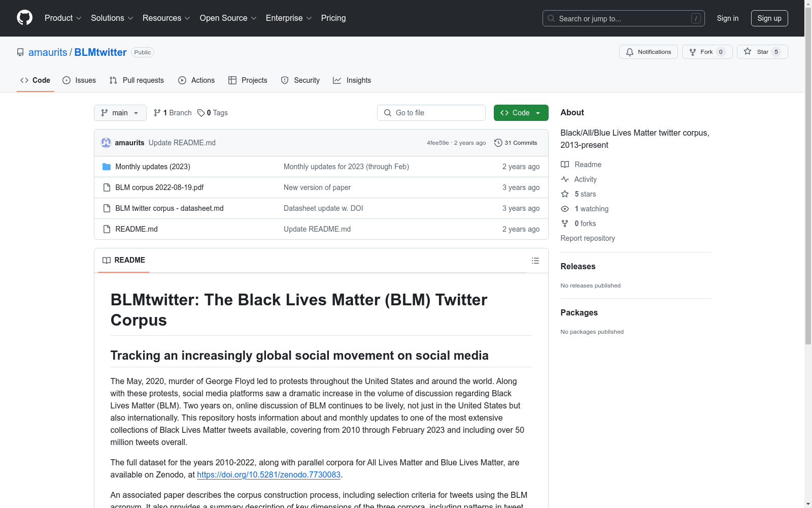Expand the Solutions menu
This screenshot has height=508, width=812.
click(112, 18)
